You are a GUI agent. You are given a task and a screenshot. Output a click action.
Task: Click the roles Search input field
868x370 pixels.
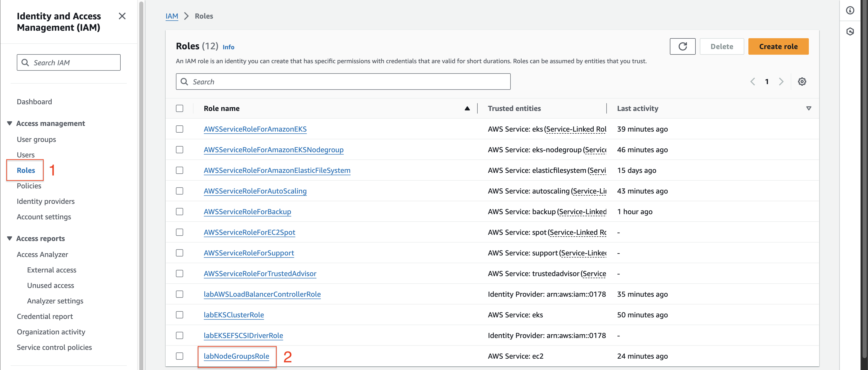coord(343,82)
